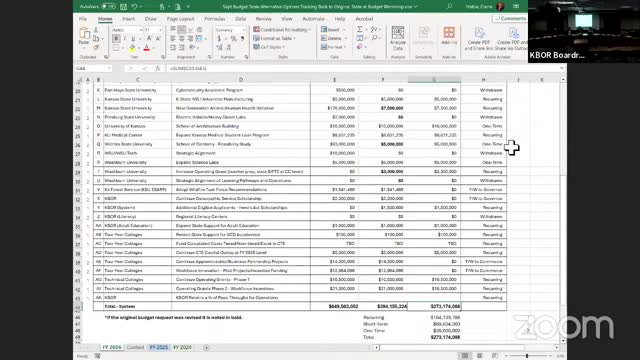
Task: Click the Save icon in title bar
Action: point(123,7)
